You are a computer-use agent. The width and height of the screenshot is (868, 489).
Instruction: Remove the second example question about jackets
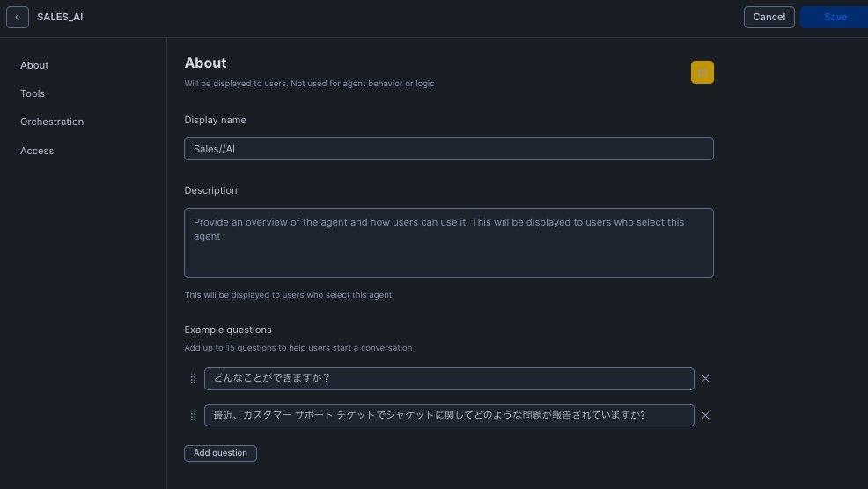[705, 415]
